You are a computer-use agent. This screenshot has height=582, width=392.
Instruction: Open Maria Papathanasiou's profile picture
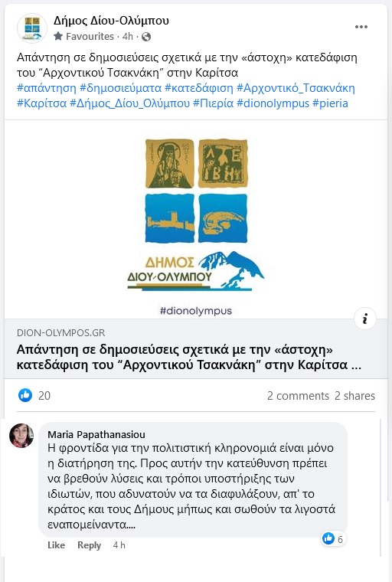click(21, 436)
